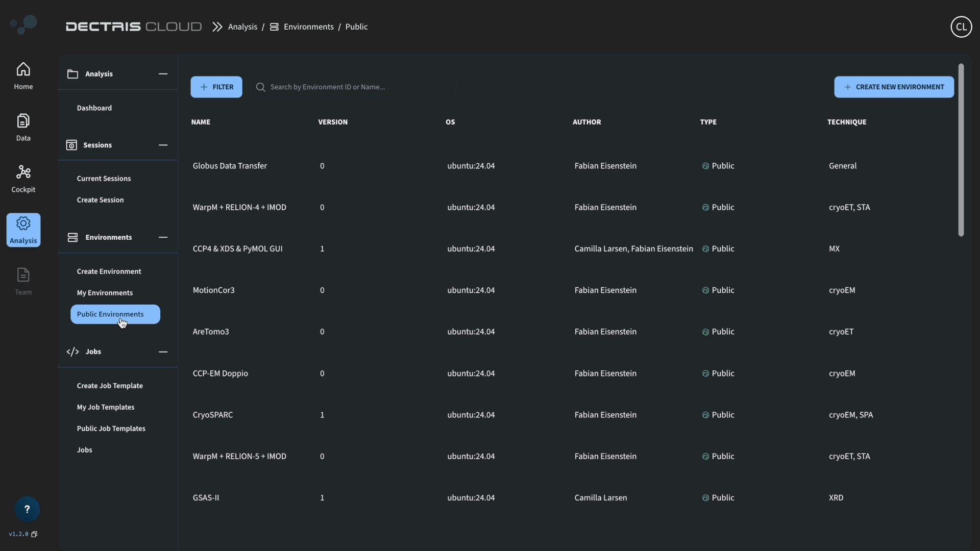980x551 pixels.
Task: Click the MX technique cell
Action: click(x=834, y=249)
